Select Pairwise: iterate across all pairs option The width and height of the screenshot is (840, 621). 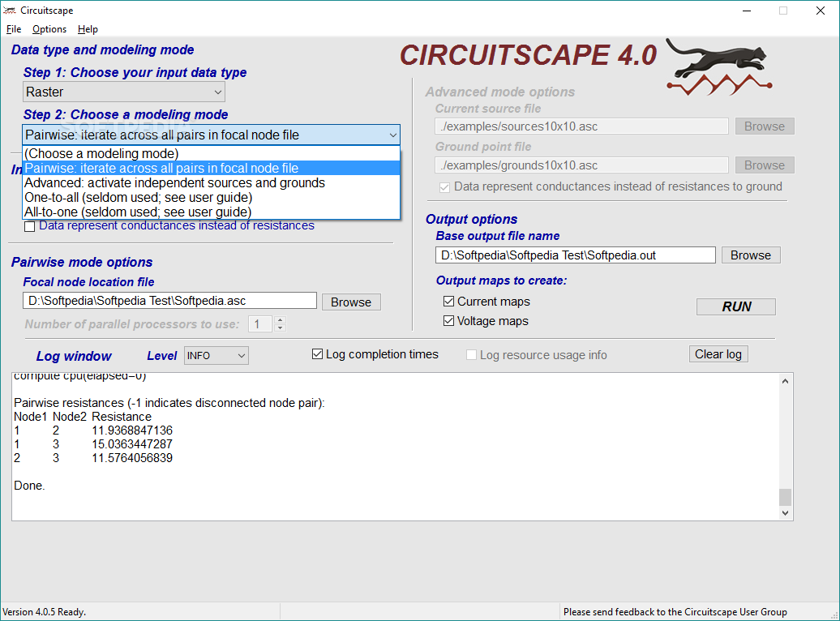pos(211,169)
